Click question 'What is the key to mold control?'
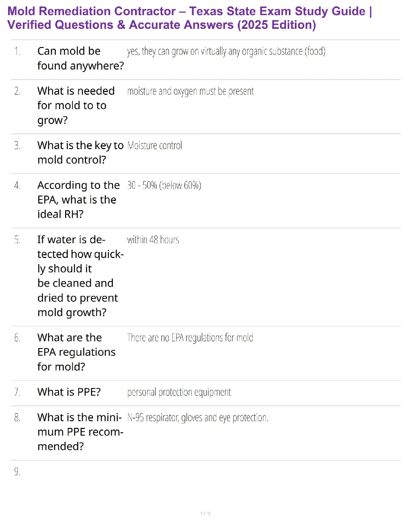411x532 pixels. point(80,152)
